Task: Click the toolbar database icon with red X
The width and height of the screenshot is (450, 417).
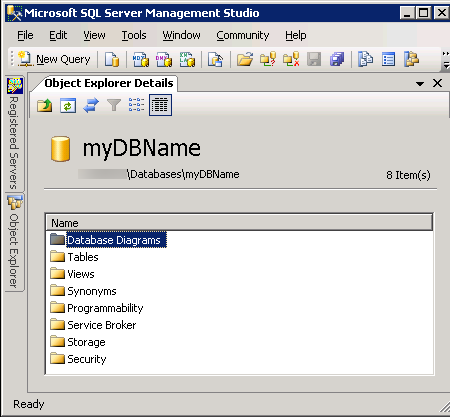Action: click(x=291, y=59)
